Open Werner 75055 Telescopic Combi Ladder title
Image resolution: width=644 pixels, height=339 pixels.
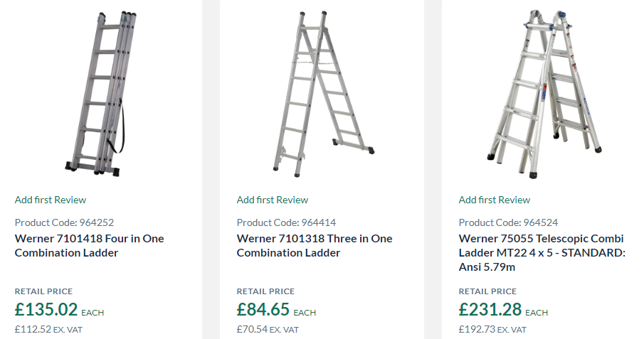click(x=542, y=252)
